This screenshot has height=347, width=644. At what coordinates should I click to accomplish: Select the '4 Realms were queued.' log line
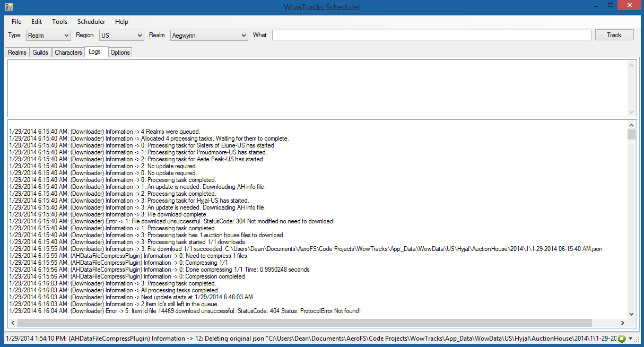pyautogui.click(x=105, y=132)
